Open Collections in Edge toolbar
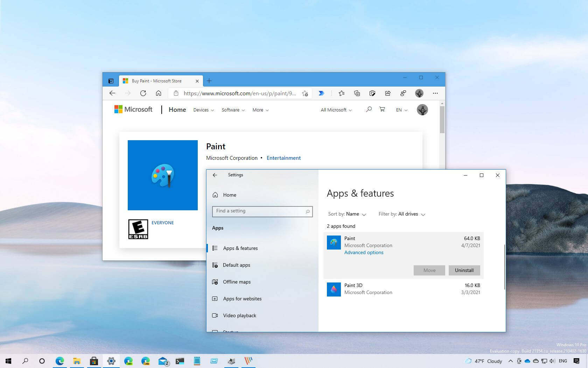Screen dimensions: 588x368 click(x=357, y=93)
